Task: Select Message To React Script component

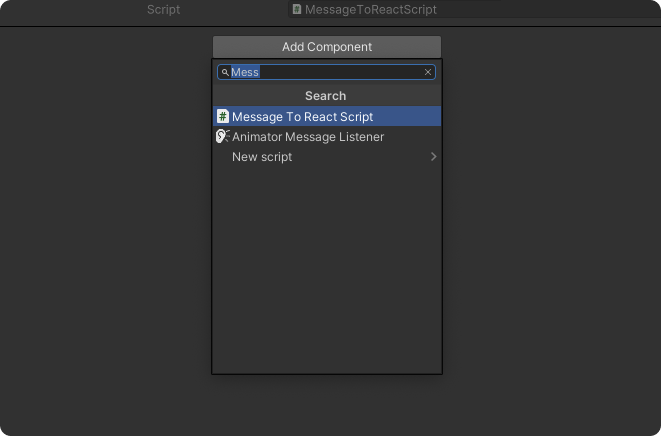Action: [302, 117]
